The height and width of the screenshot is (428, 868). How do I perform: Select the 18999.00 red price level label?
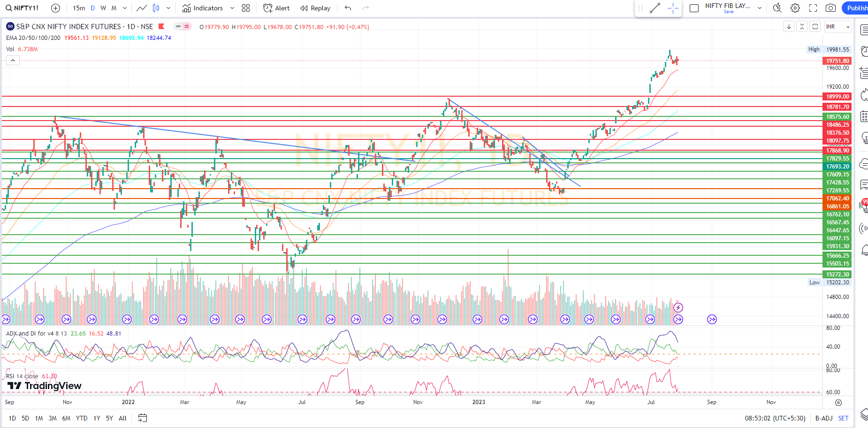(838, 97)
